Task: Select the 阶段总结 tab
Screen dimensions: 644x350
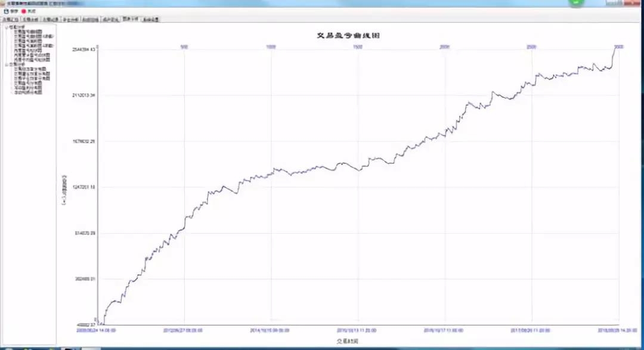Action: pos(91,19)
